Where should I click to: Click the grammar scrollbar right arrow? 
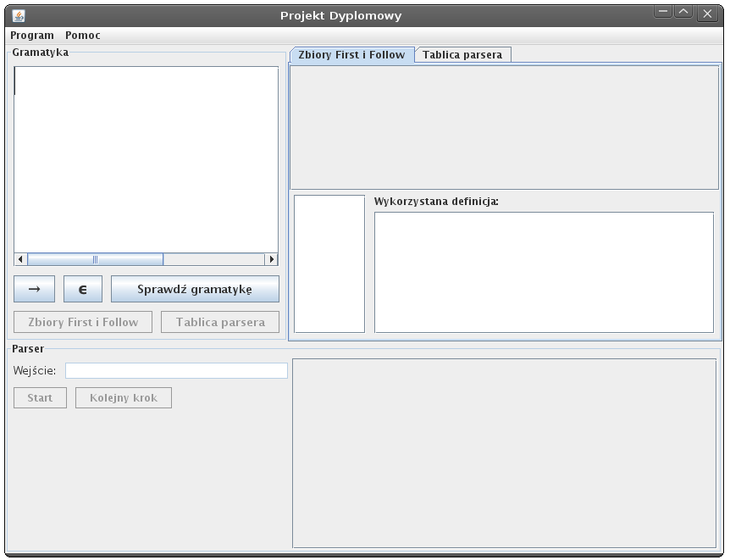(x=272, y=259)
